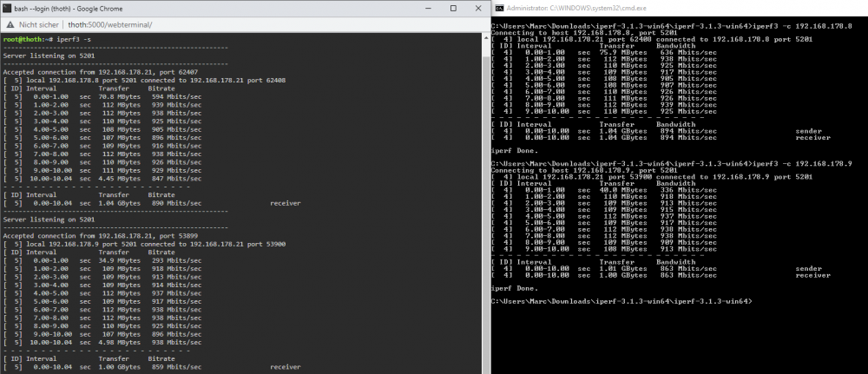The height and width of the screenshot is (374, 868).
Task: Click cmd command 'iperf3 -c 192.168.178.8'
Action: 801,26
